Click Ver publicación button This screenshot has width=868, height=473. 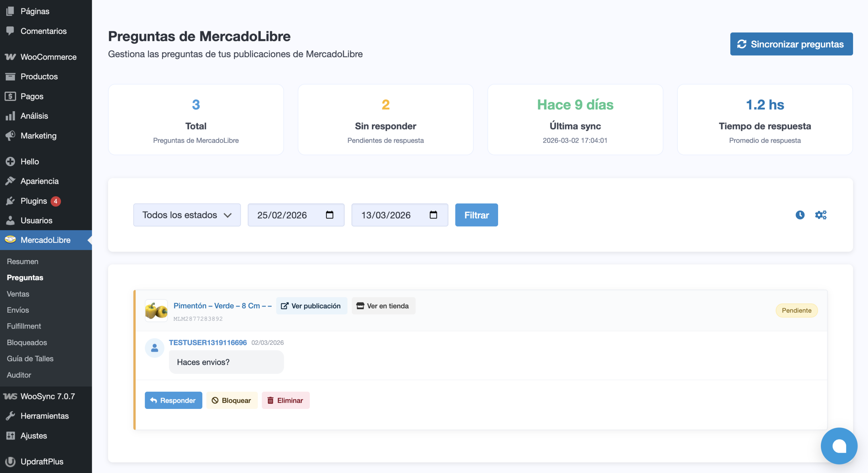[311, 306]
